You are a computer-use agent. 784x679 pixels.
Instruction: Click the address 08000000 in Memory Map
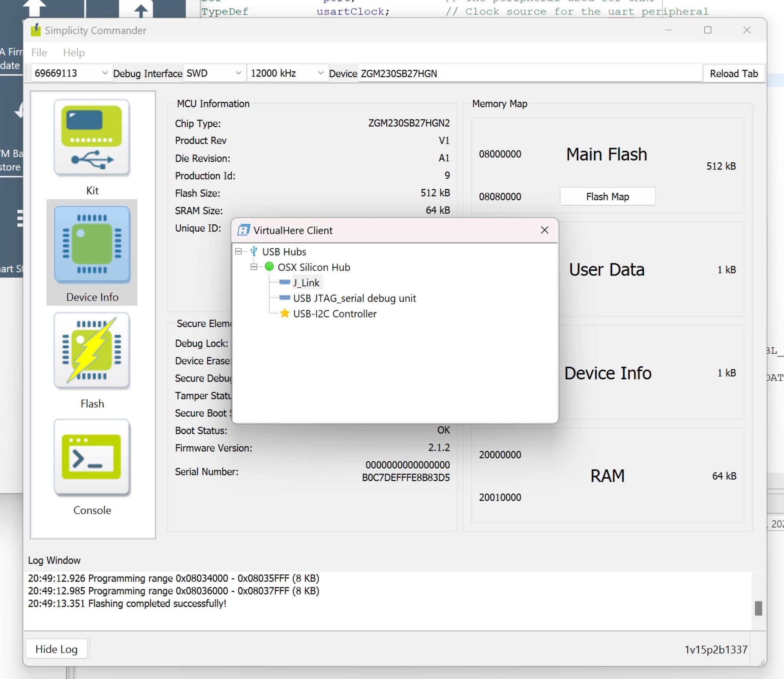pos(500,154)
